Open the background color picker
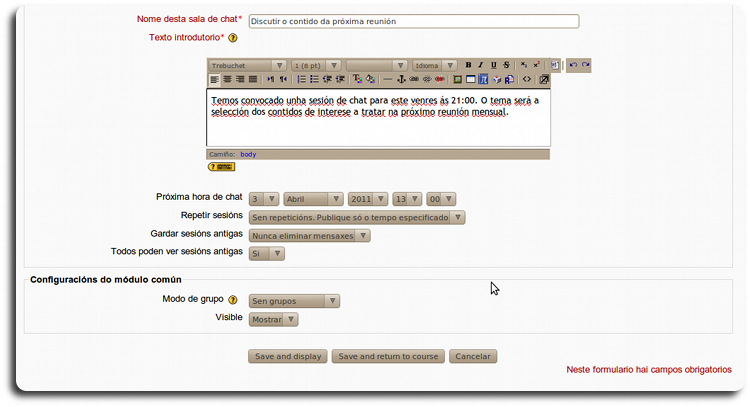 (370, 79)
